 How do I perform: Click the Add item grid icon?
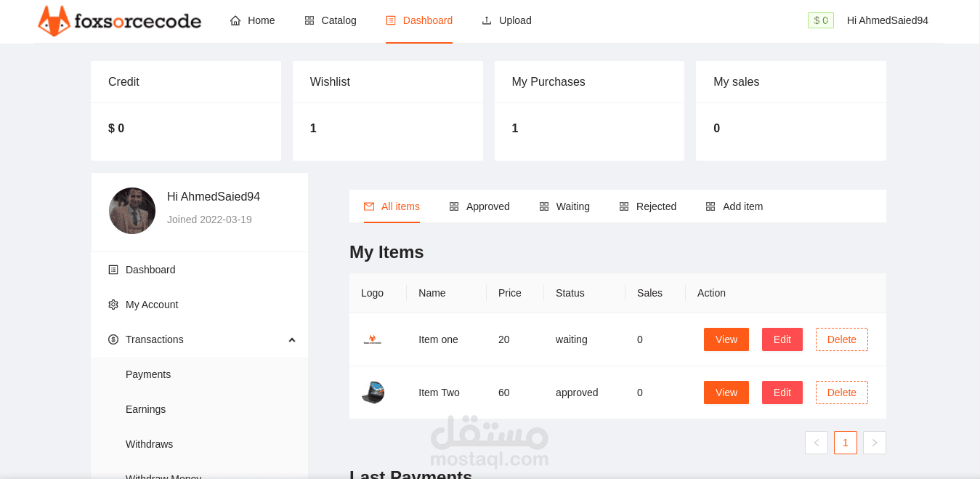click(710, 206)
